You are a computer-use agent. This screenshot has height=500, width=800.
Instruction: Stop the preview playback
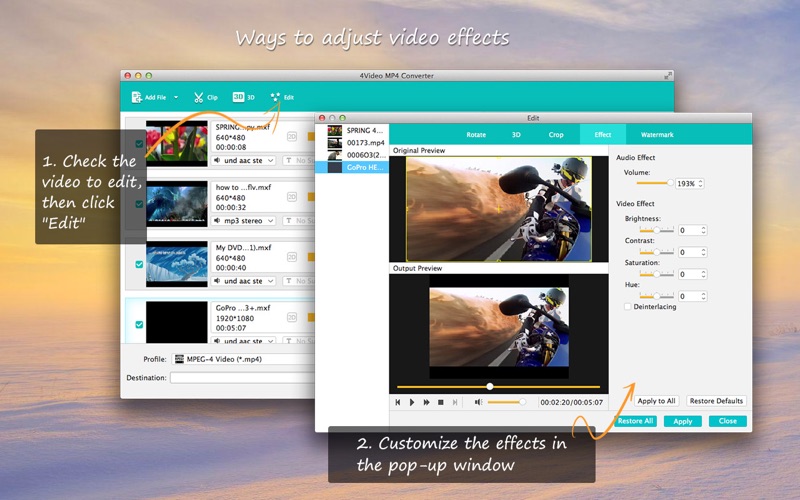coord(441,402)
